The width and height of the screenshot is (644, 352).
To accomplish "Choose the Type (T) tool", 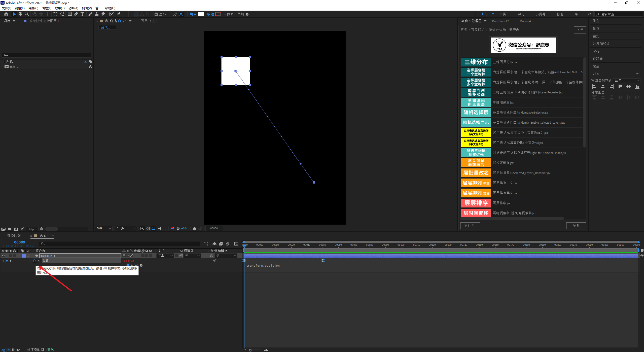I will (x=82, y=14).
